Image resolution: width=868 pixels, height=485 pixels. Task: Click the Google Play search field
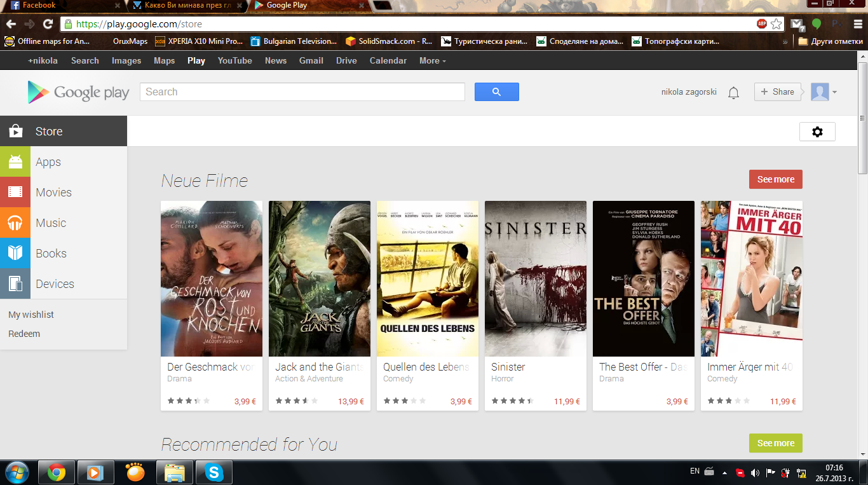(x=302, y=92)
